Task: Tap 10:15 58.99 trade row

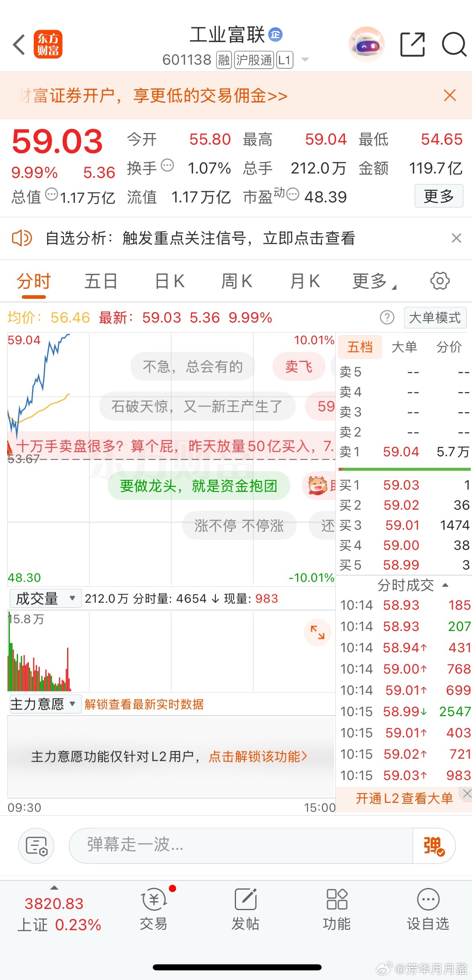Action: coord(405,711)
